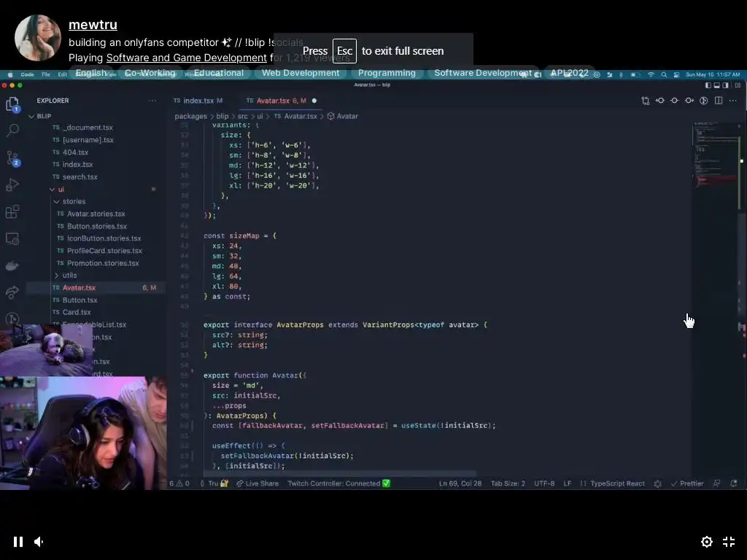Click the packages breadcrumb segment
The height and width of the screenshot is (560, 747).
[x=190, y=116]
